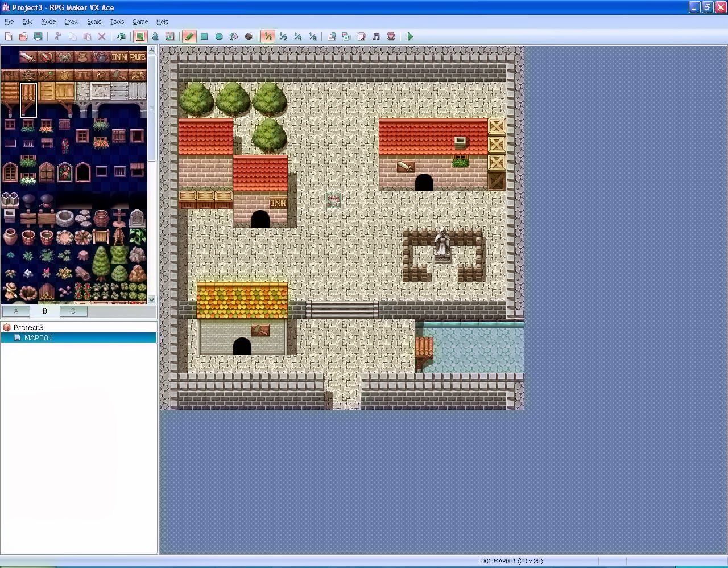Screen dimensions: 728x568
Task: Switch to Region mode icon
Action: tap(169, 36)
